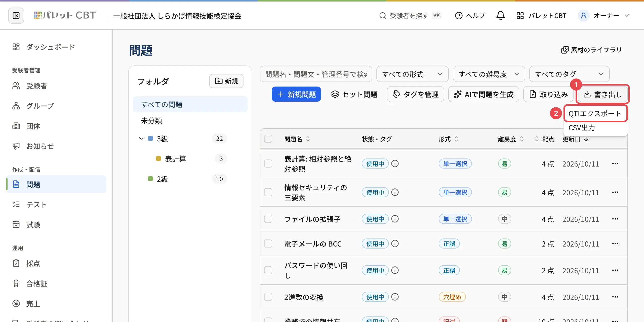The image size is (644, 322).
Task: Open the すべての難易度 dropdown
Action: point(489,74)
